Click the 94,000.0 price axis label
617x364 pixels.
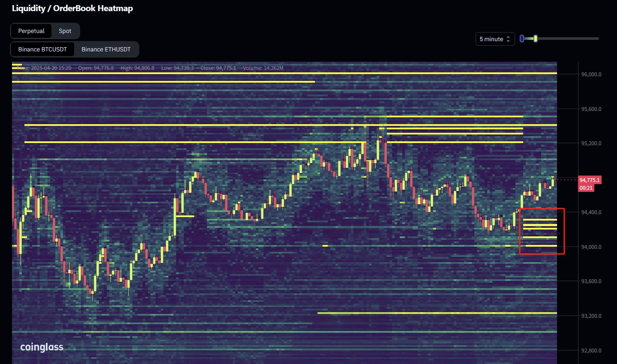coord(591,247)
